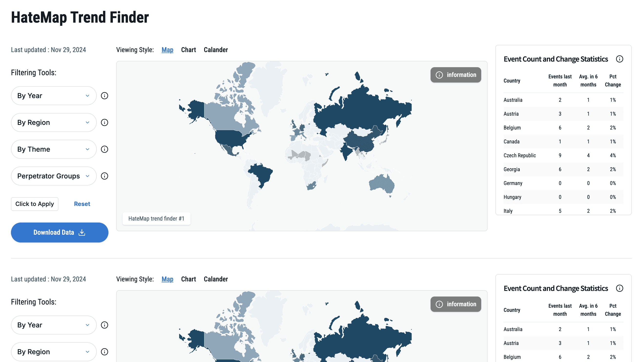Click the Download Data button
This screenshot has height=362, width=644.
tap(59, 232)
